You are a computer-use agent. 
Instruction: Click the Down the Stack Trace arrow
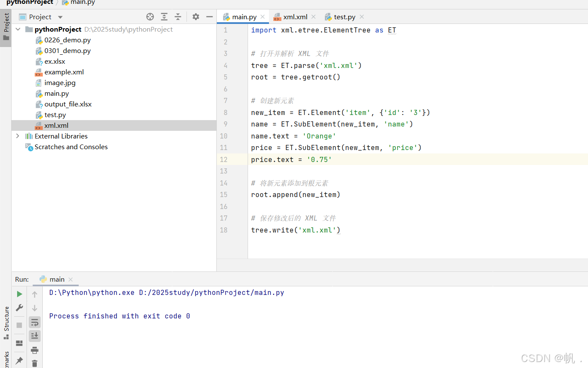pos(35,308)
